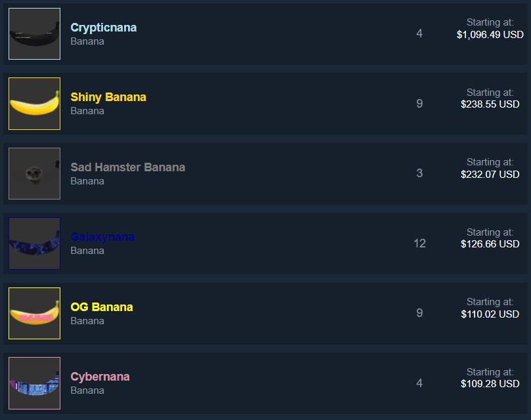Click the Galaxynana thumbnail image
The width and height of the screenshot is (531, 420).
point(34,243)
